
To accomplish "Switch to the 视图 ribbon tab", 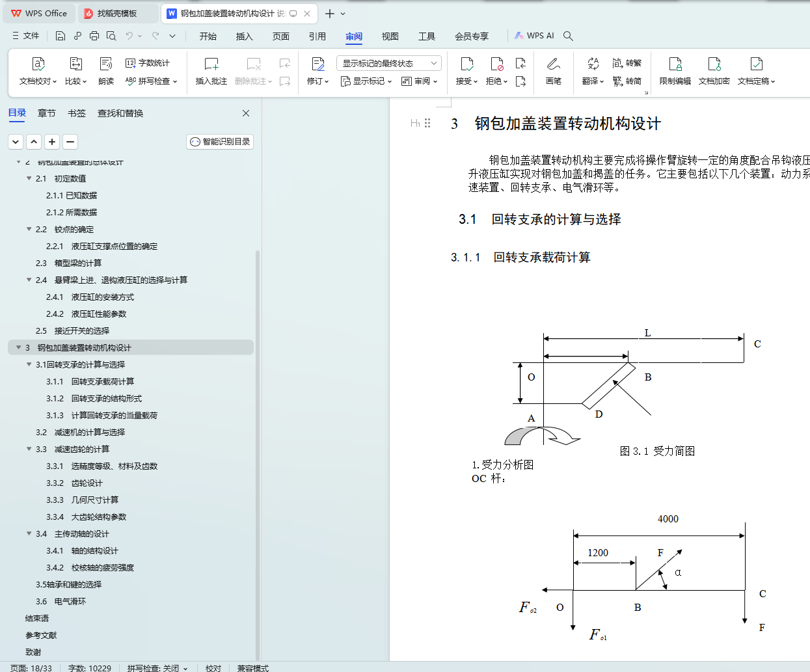I will [390, 36].
